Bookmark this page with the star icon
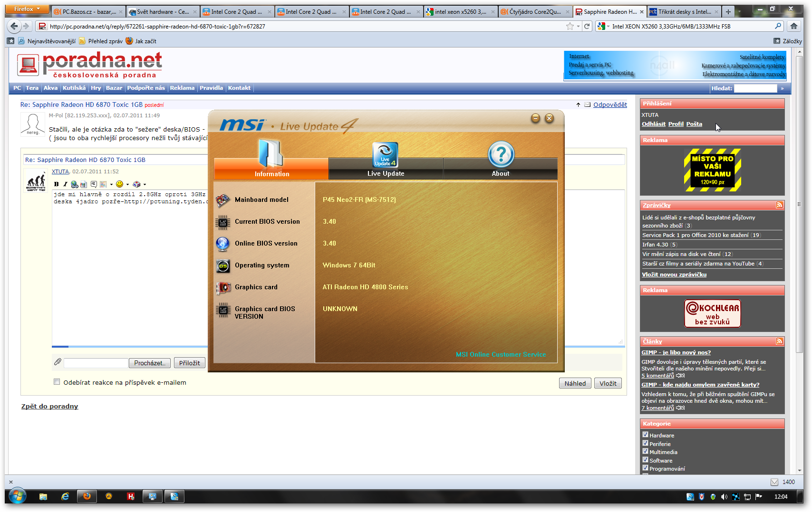Screen dimensions: 812x512 tap(570, 27)
